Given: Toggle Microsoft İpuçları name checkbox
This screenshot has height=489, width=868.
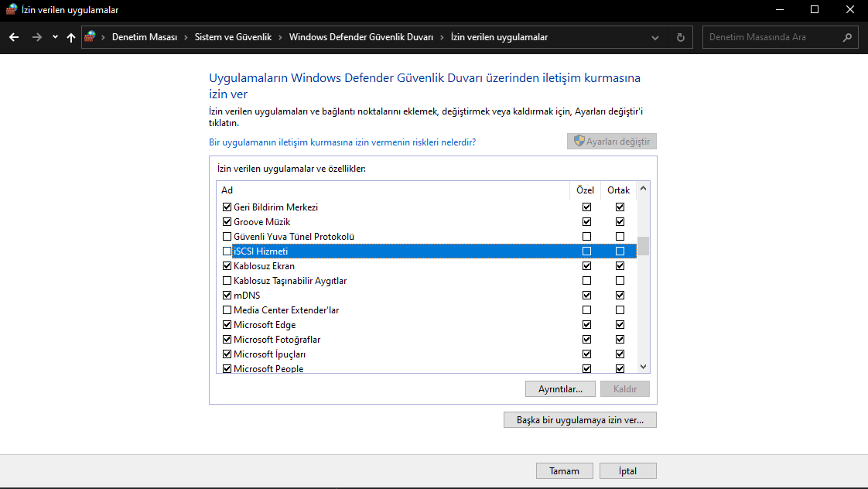Looking at the screenshot, I should pyautogui.click(x=227, y=354).
